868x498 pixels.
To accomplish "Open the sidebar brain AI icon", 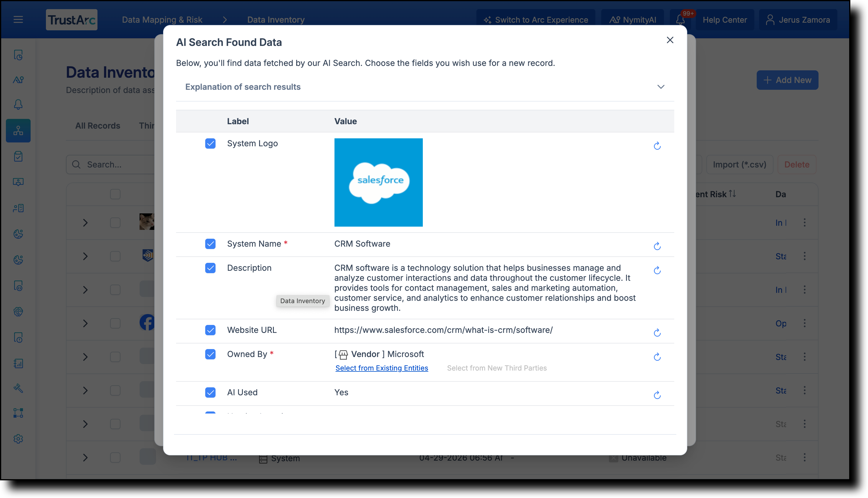I will coord(18,312).
